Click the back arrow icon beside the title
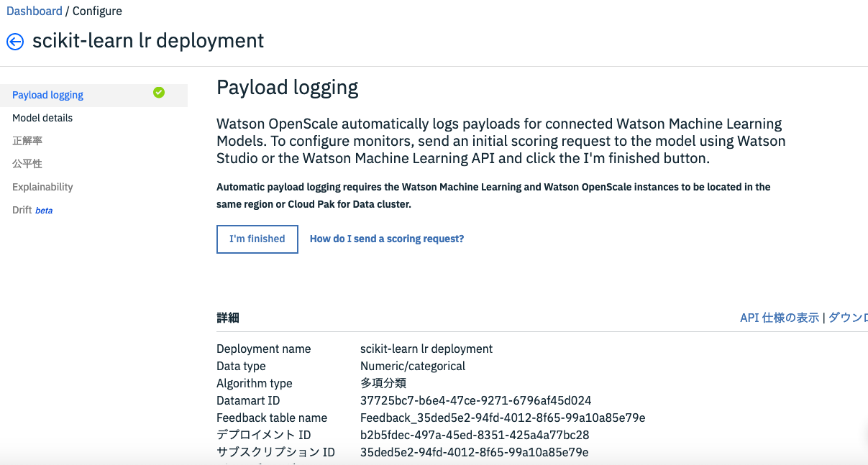Screen dimensions: 868x465 (15, 42)
